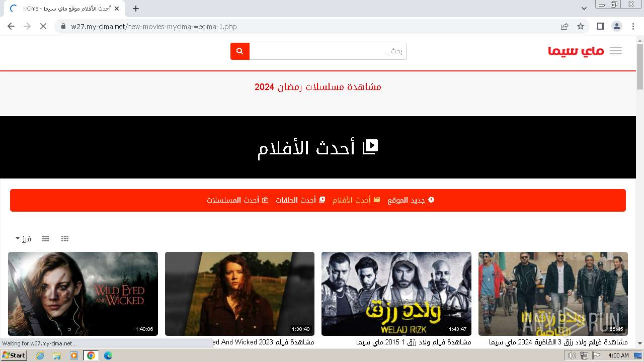Switch to list view layout
Viewport: 644px width, 362px height.
(x=45, y=239)
